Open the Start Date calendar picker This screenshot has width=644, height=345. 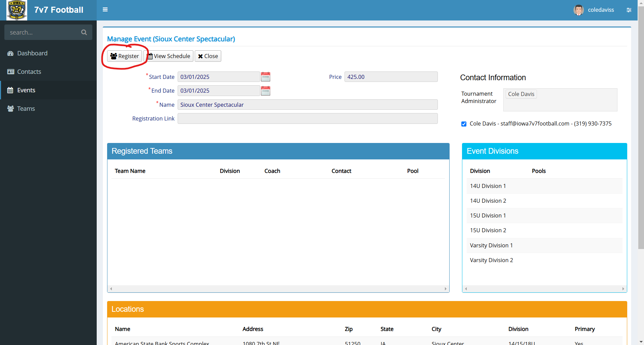(266, 77)
